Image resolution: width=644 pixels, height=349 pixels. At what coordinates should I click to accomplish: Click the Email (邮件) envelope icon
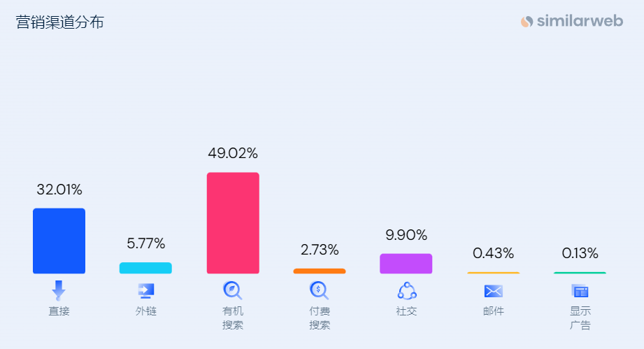[493, 290]
